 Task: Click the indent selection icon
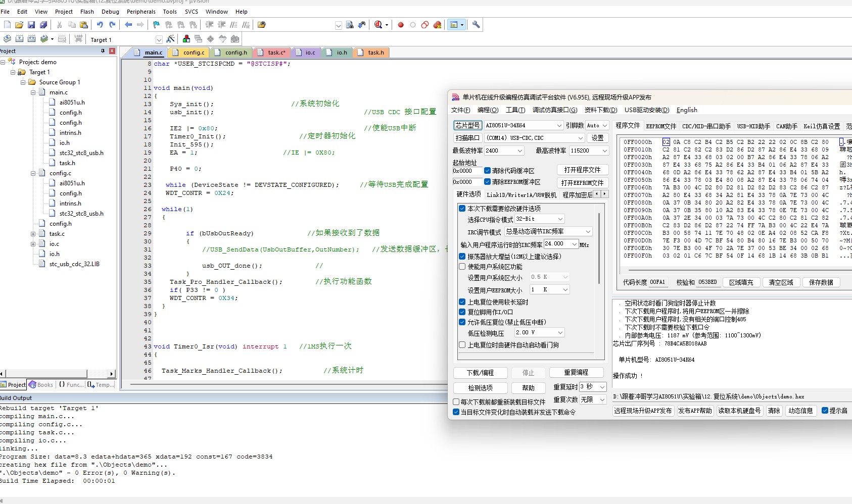(x=209, y=25)
